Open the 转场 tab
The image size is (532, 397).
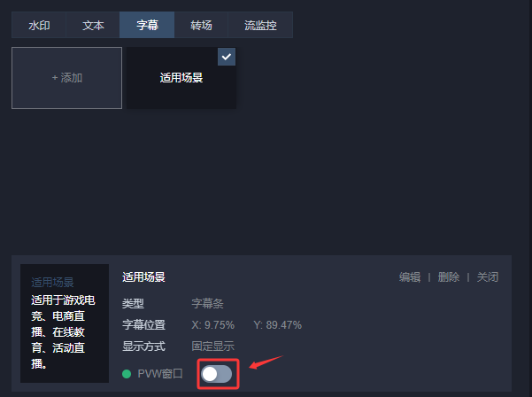pyautogui.click(x=201, y=25)
